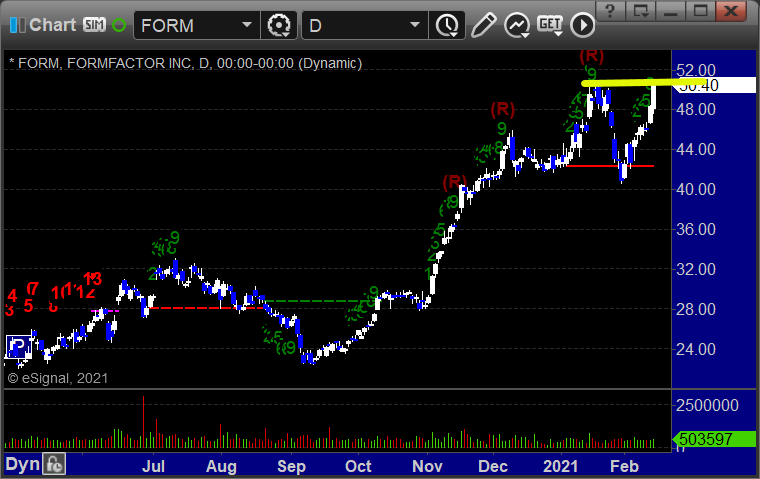Open the studies chart icon

517,25
